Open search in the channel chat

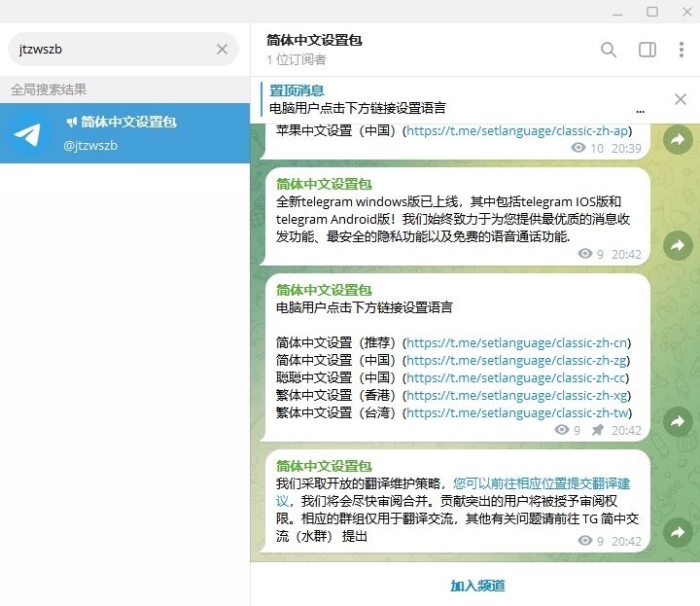tap(609, 50)
